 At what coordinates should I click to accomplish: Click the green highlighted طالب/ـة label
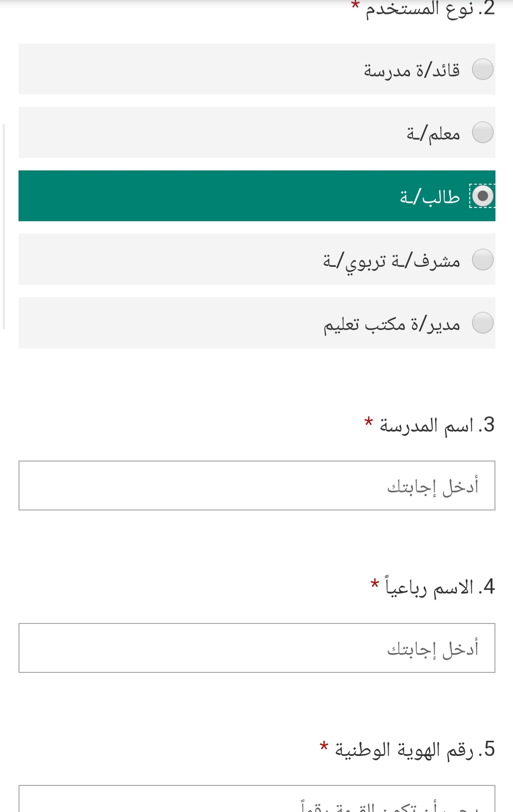(430, 196)
